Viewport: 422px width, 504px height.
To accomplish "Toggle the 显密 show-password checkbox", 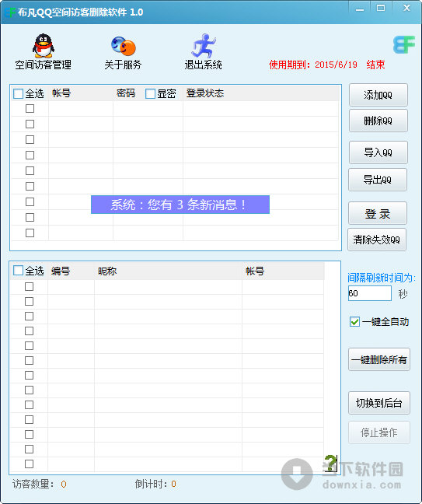I will (x=150, y=94).
